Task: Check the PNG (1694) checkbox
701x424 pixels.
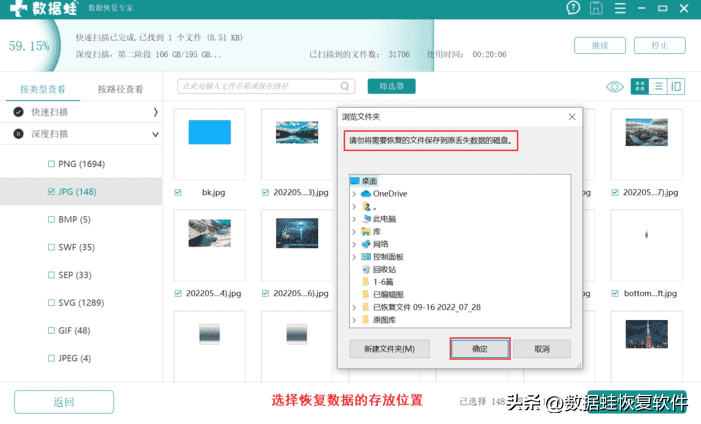Action: (x=51, y=164)
